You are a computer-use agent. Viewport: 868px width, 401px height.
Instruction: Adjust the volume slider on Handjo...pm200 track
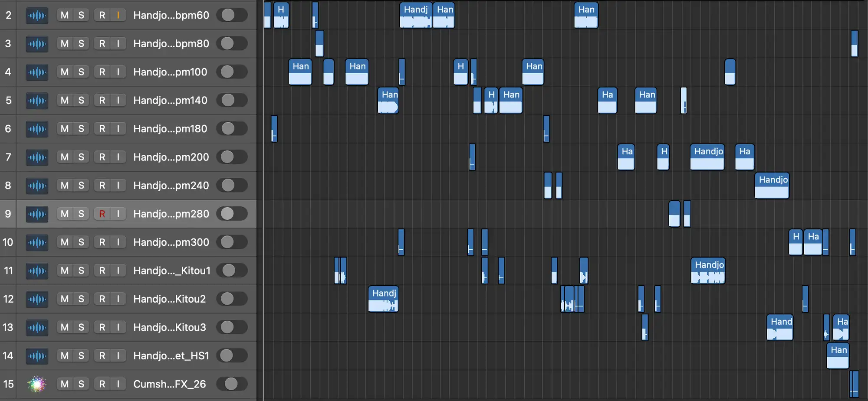(x=232, y=157)
